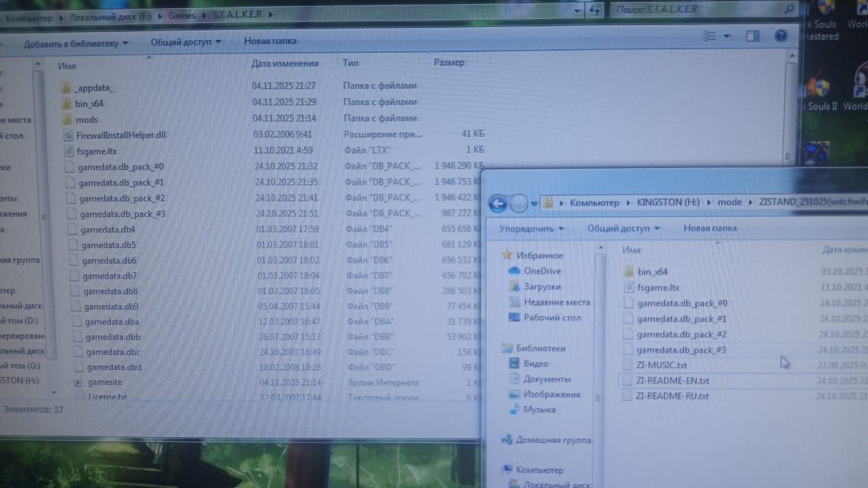
Task: Focus the Поиск: S.T.A.L.K.E.R search field
Action: click(703, 9)
